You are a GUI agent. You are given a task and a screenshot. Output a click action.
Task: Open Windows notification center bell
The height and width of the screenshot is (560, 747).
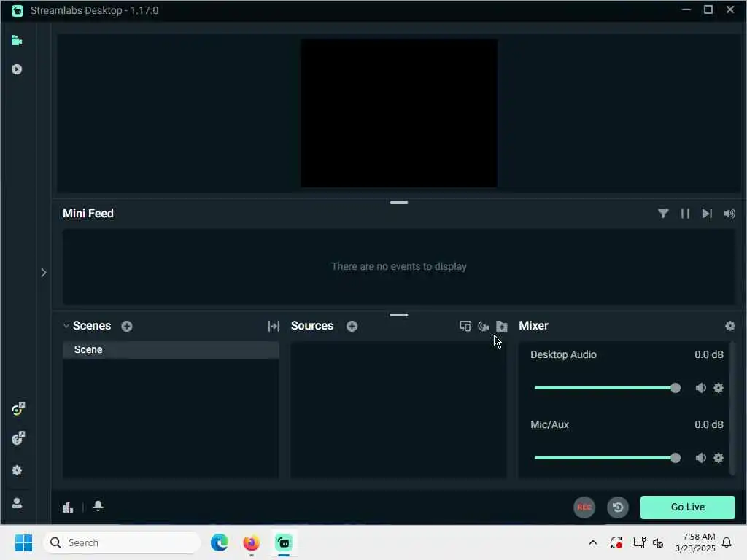coord(727,542)
